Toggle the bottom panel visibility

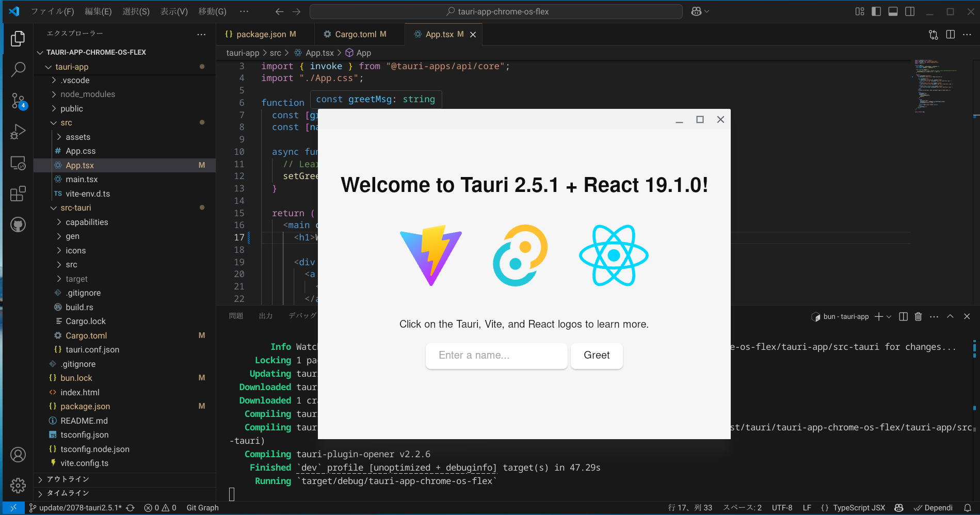893,11
